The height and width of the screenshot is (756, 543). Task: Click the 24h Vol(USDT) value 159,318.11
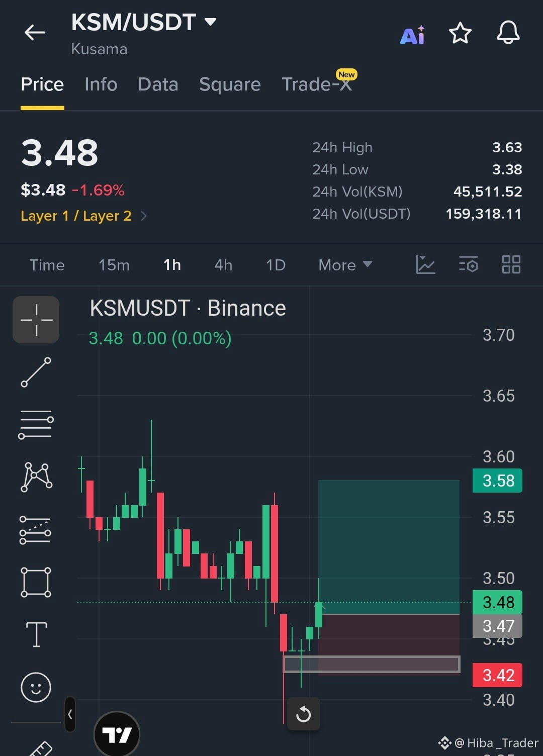(483, 214)
